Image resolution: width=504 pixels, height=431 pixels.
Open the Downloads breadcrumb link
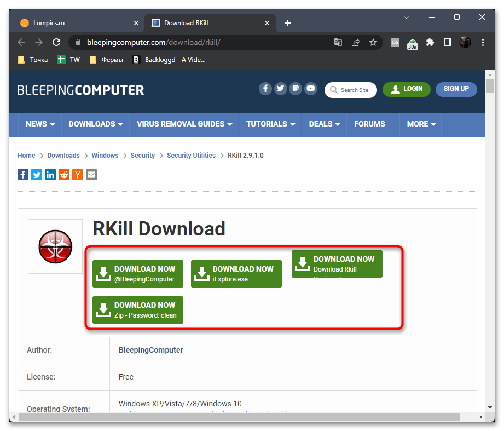(x=63, y=156)
